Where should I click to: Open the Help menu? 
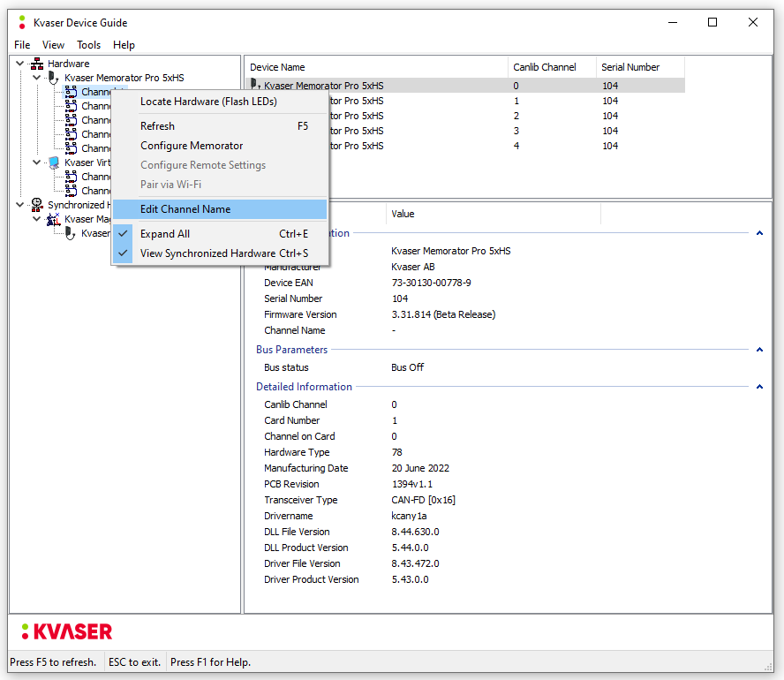coord(124,45)
